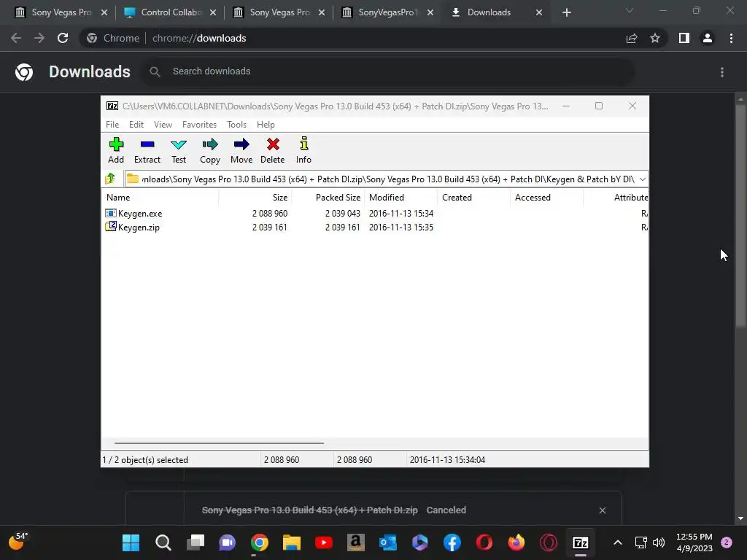Open the Chrome three-dot menu

click(x=731, y=38)
